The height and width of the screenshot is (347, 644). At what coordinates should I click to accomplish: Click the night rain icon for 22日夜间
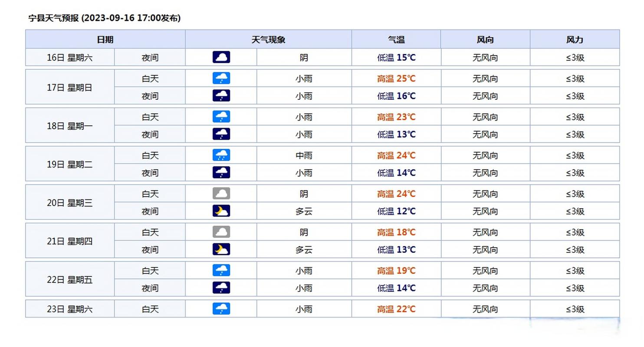tap(221, 288)
